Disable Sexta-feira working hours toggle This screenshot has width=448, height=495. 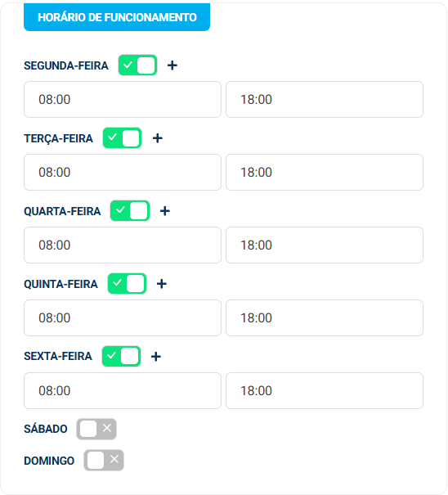121,357
